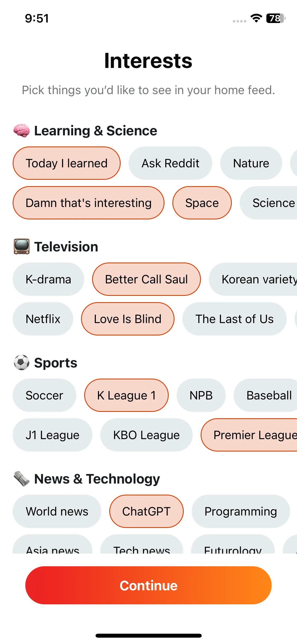
Task: Choose the World news interest
Action: pos(57,511)
